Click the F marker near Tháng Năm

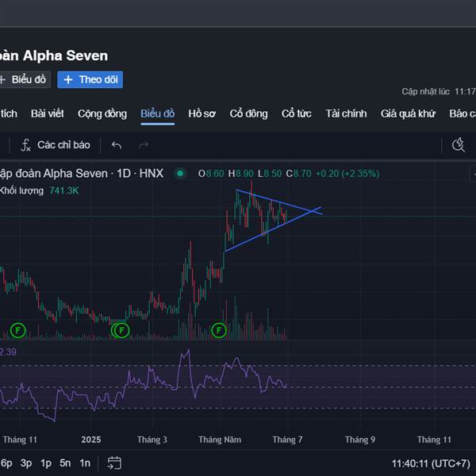coord(219,330)
